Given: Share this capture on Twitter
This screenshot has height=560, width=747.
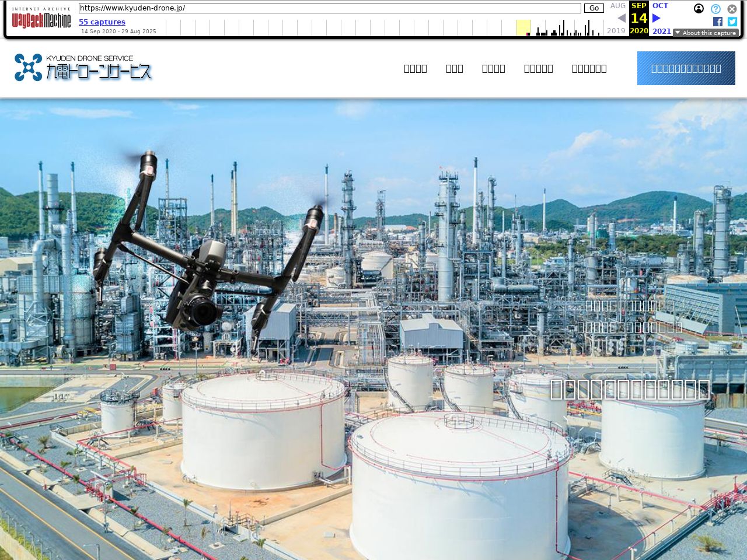Looking at the screenshot, I should tap(732, 22).
